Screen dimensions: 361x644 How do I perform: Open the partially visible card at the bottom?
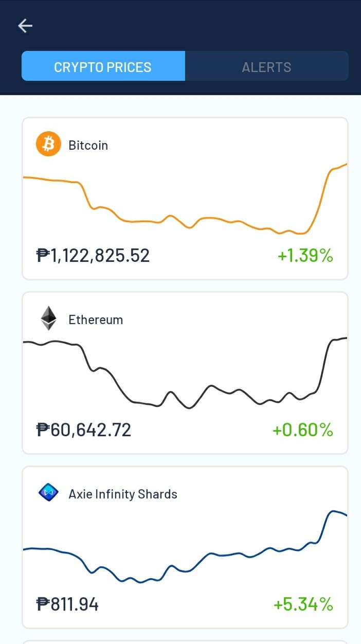coord(185,642)
